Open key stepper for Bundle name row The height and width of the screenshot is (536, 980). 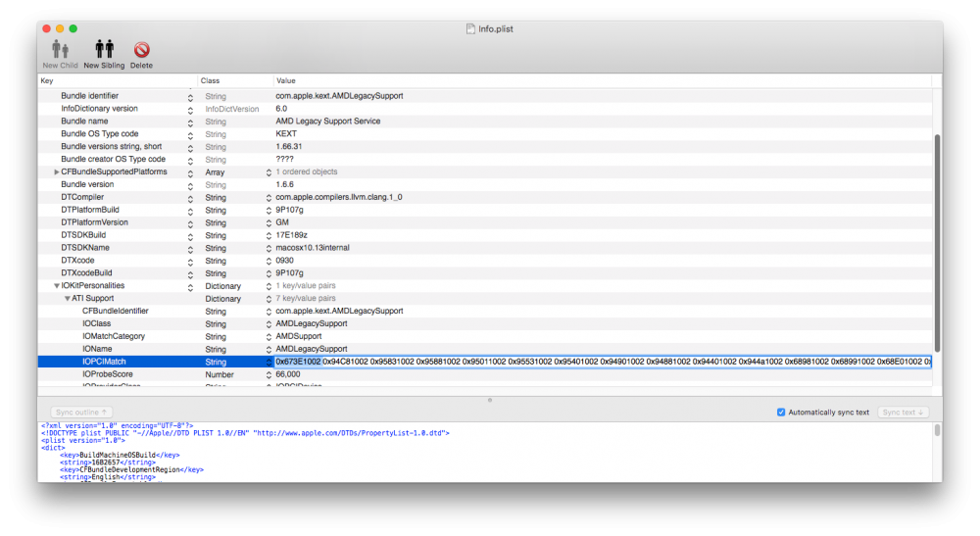pyautogui.click(x=190, y=122)
